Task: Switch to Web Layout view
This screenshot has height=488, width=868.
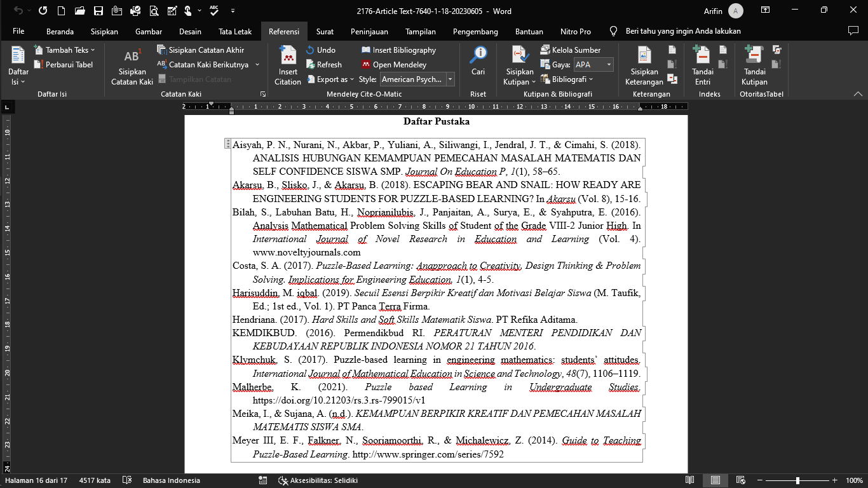Action: (x=740, y=480)
